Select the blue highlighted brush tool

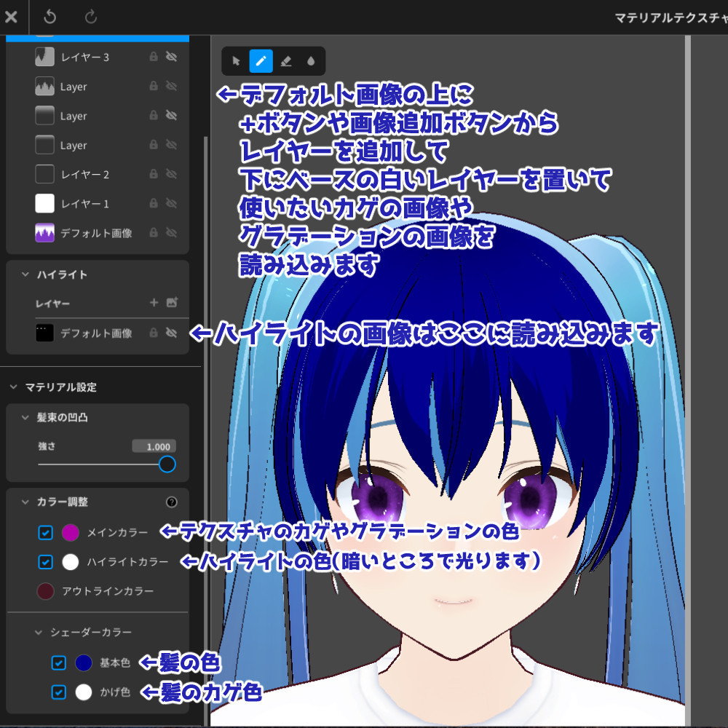[x=261, y=61]
